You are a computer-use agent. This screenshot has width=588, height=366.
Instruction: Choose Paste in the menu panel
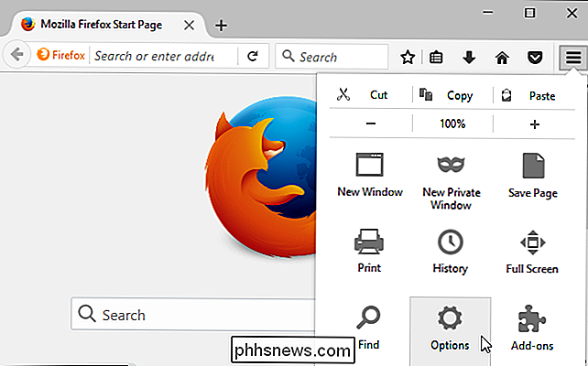534,95
